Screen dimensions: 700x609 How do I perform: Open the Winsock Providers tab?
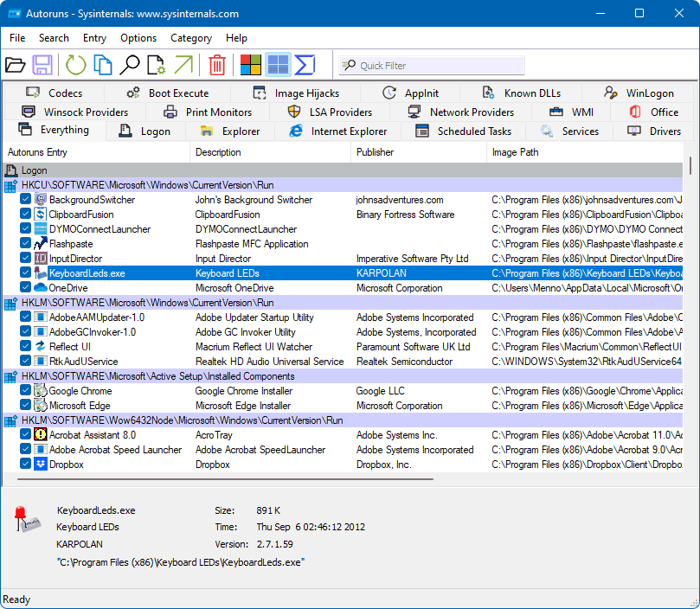click(74, 112)
